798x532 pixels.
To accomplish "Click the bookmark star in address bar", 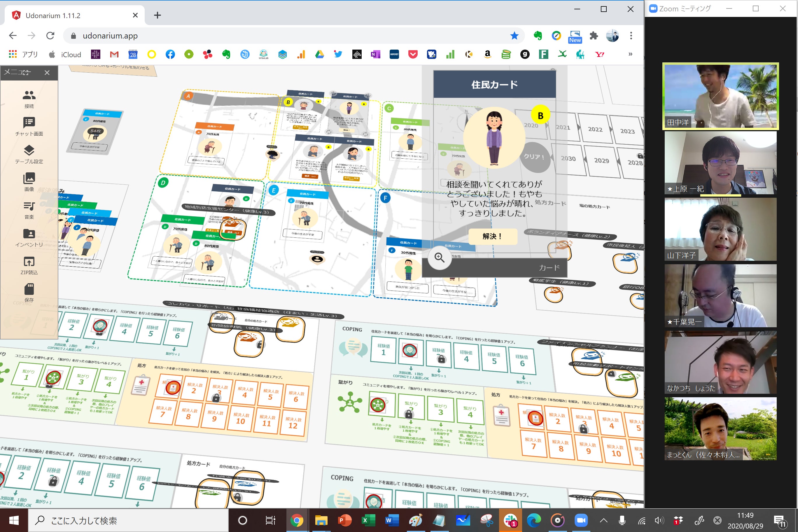I will coord(514,36).
